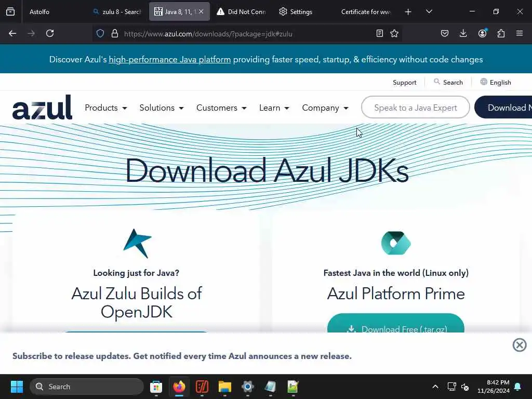Screen dimensions: 532x399
Task: Expand the Learn menu
Action: point(274,108)
